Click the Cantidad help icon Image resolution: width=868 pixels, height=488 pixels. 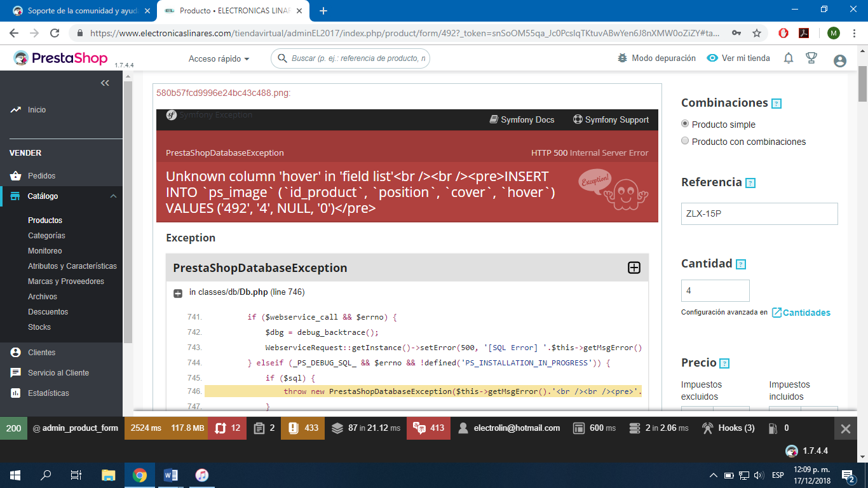tap(740, 264)
